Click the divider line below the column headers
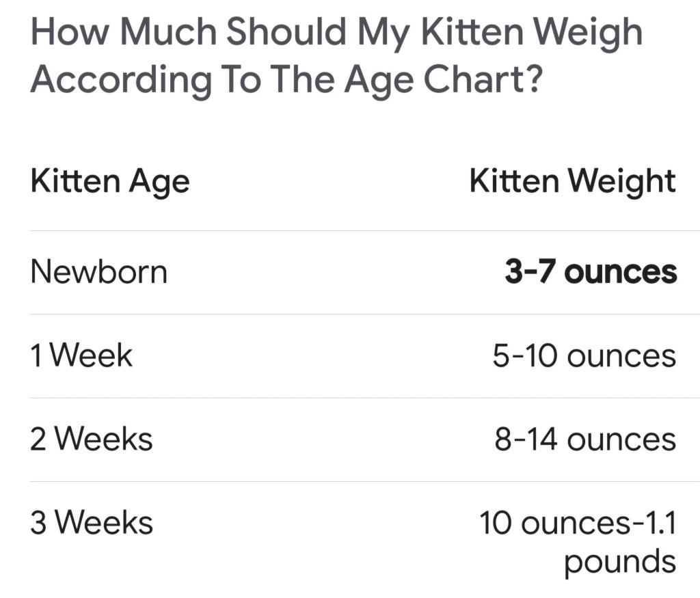This screenshot has height=598, width=700. pos(350,230)
